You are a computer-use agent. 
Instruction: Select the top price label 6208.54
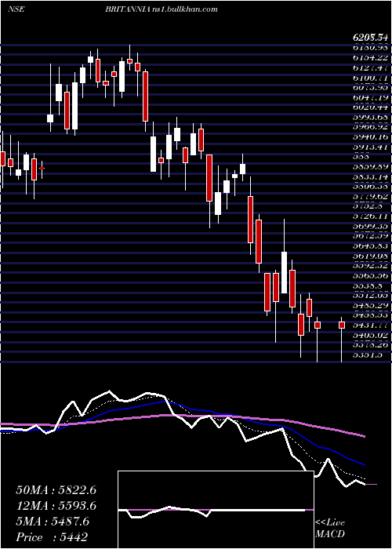tap(371, 36)
